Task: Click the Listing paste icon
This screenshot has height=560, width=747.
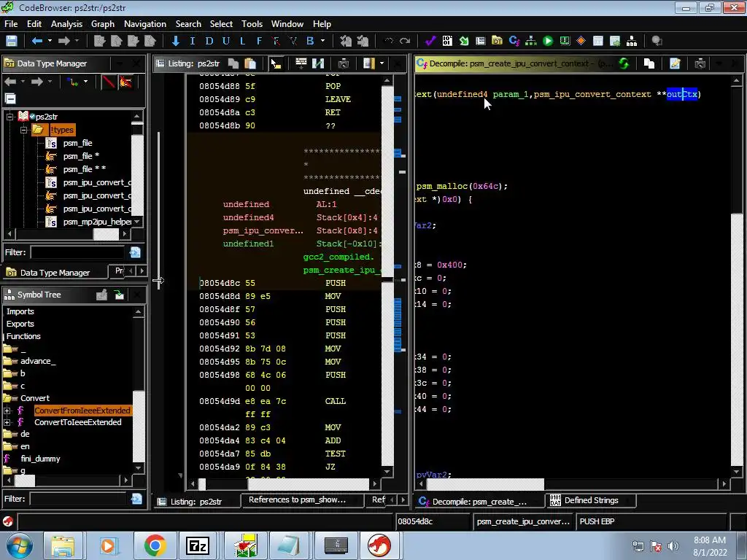Action: pyautogui.click(x=250, y=63)
